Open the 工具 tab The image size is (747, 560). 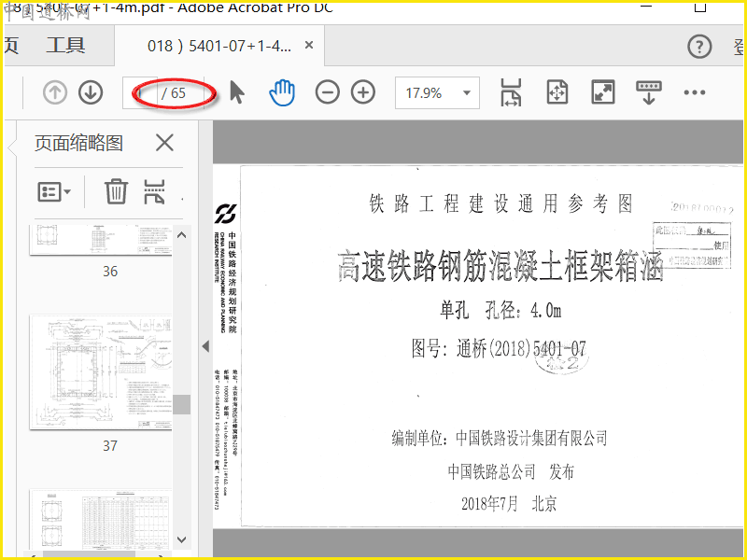click(65, 46)
